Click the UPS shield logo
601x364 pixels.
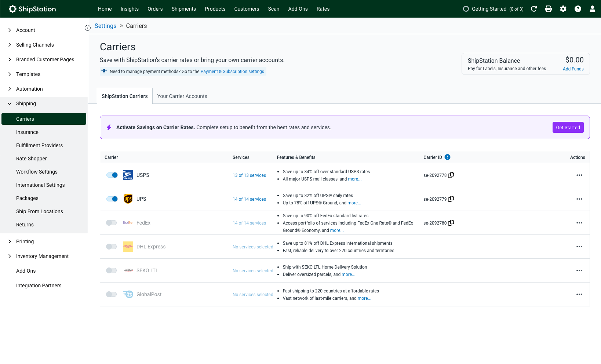(128, 199)
